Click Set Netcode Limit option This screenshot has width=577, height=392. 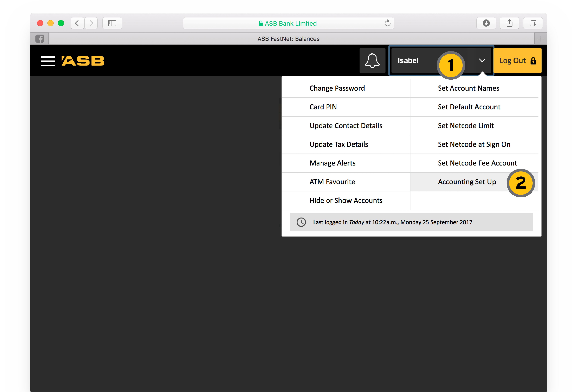(x=466, y=126)
